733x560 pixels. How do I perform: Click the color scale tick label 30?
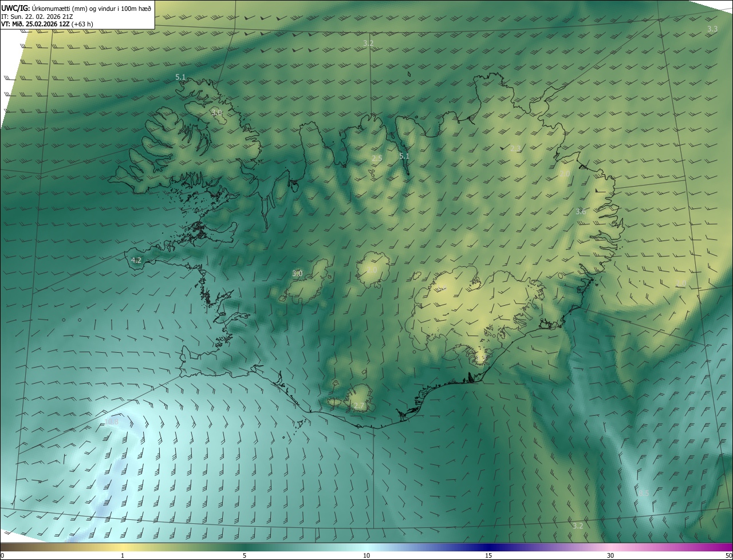(610, 555)
